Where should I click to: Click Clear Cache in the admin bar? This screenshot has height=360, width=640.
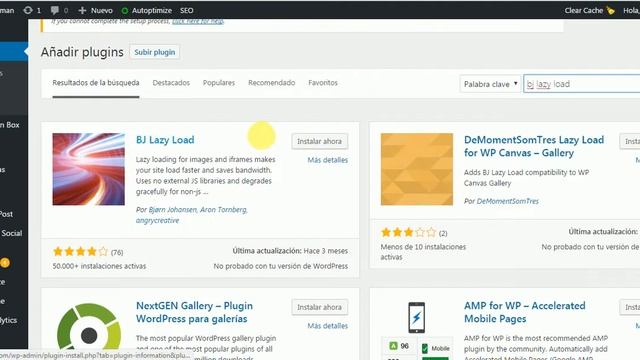584,11
